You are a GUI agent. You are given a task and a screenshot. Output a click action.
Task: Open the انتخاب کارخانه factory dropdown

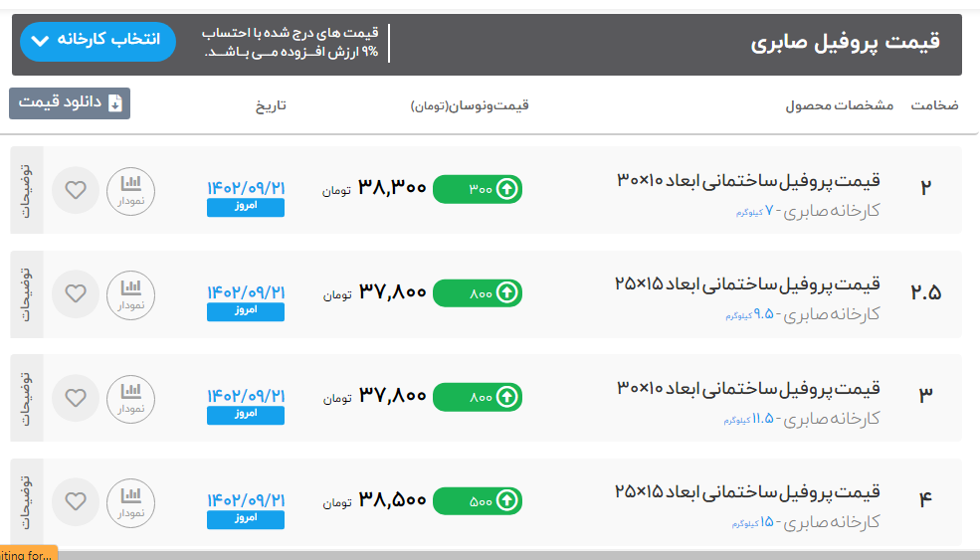click(x=98, y=41)
